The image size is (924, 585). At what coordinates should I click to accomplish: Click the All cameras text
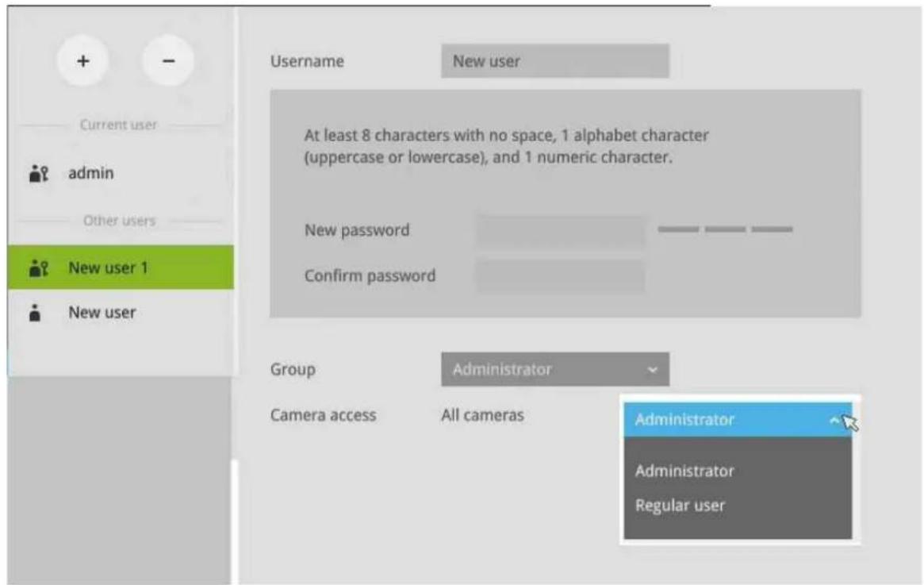pos(482,415)
